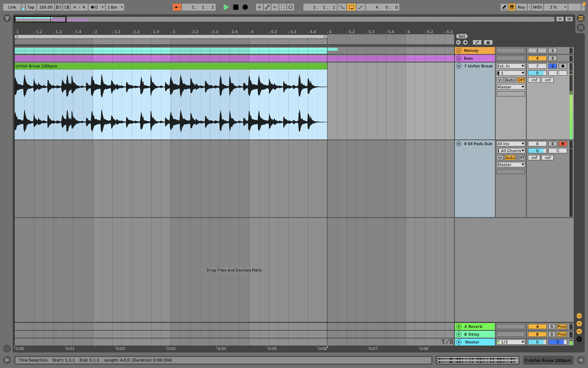Click Tap to set the tempo
The width and height of the screenshot is (588, 368).
pyautogui.click(x=30, y=7)
